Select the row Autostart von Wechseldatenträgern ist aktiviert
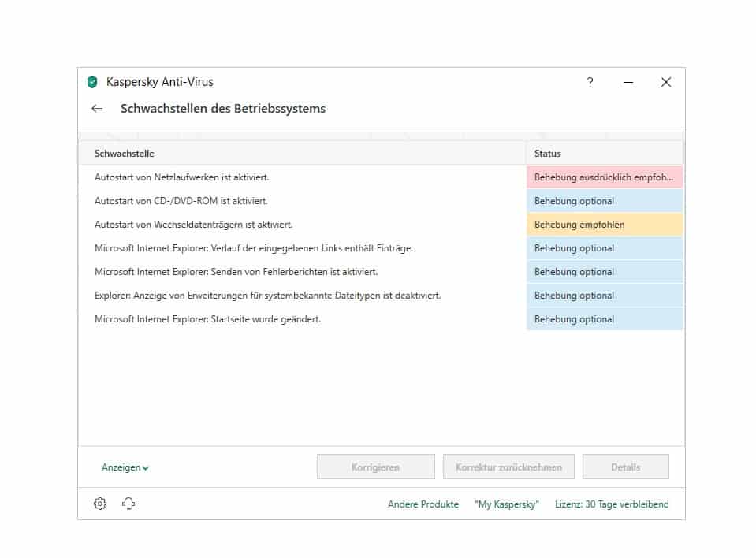This screenshot has height=558, width=756. [x=381, y=225]
